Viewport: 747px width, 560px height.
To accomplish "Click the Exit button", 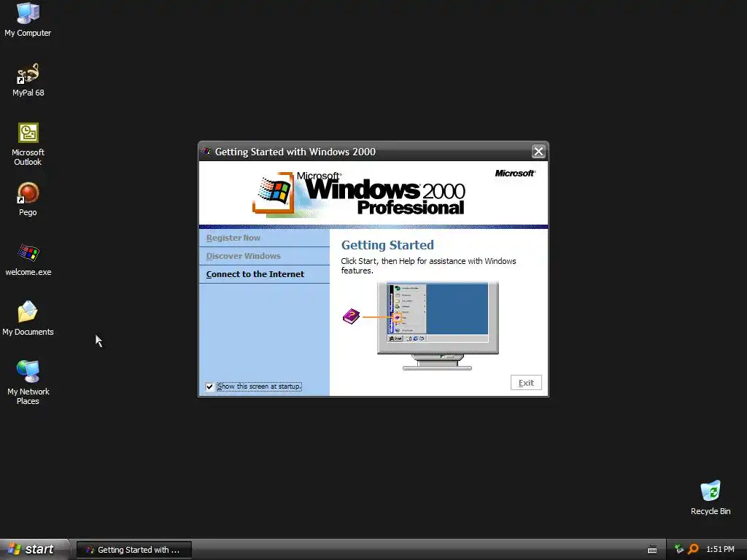I will tap(526, 383).
